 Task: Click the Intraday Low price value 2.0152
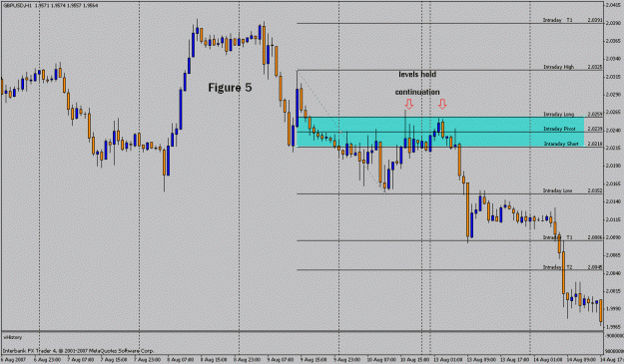coord(595,191)
